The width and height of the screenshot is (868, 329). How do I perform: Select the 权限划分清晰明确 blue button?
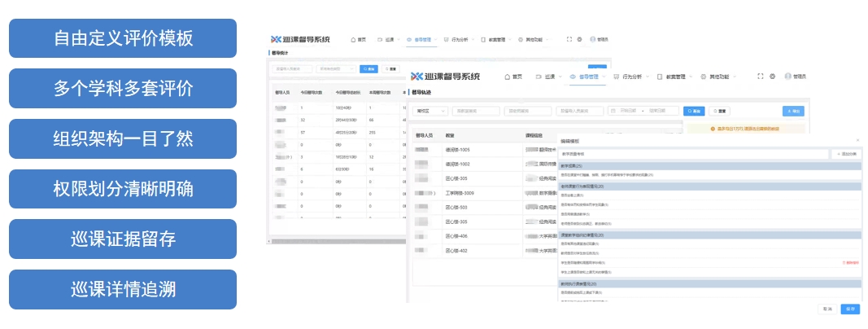(123, 189)
